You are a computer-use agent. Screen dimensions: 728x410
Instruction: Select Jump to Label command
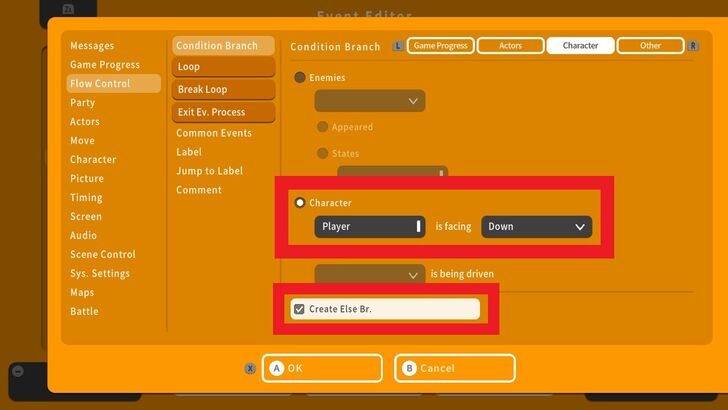point(209,171)
